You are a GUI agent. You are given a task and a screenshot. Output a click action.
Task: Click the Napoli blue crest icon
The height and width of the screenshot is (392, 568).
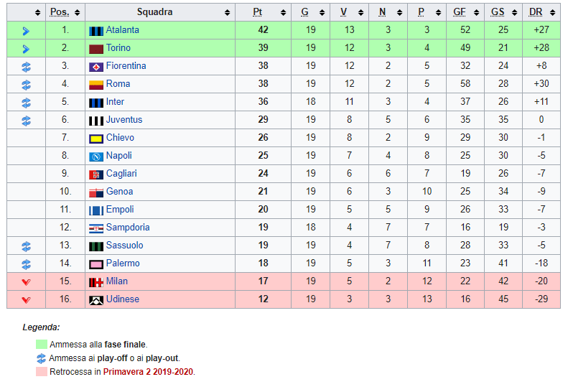pyautogui.click(x=96, y=157)
